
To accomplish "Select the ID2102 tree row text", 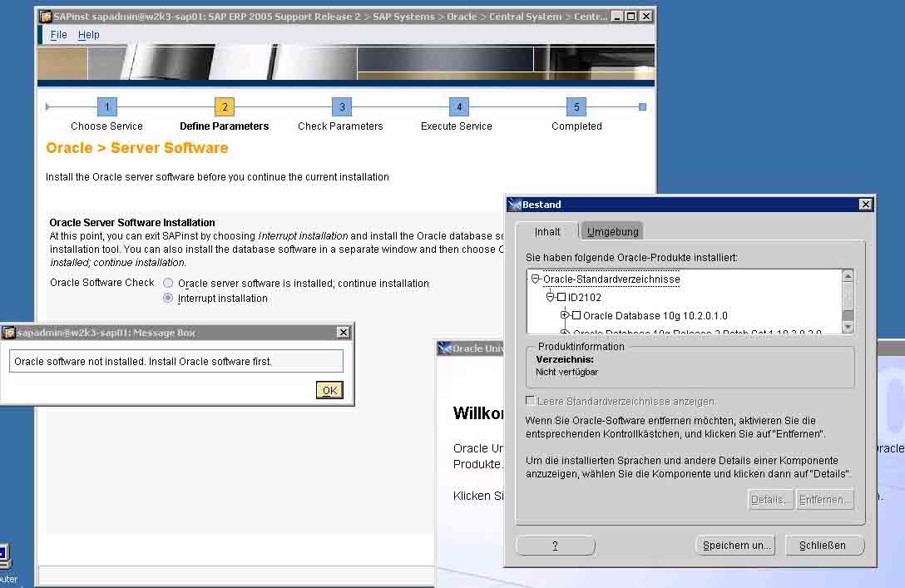I will pyautogui.click(x=585, y=297).
